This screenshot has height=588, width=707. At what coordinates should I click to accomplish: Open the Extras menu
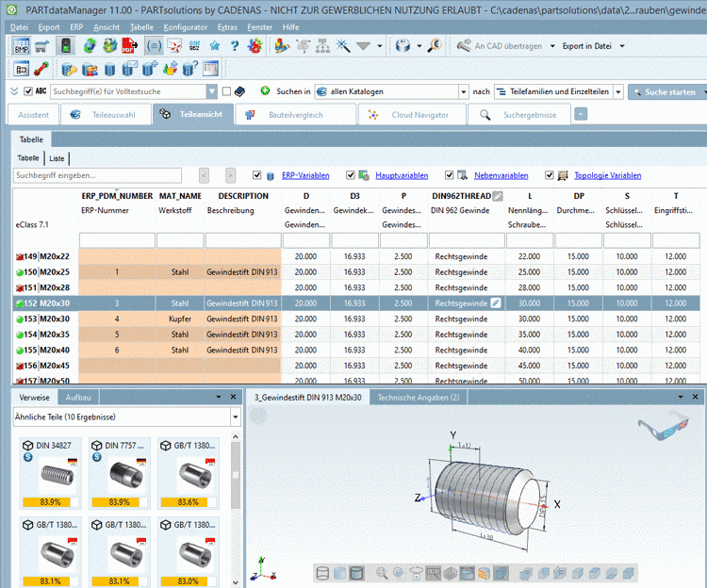[227, 27]
